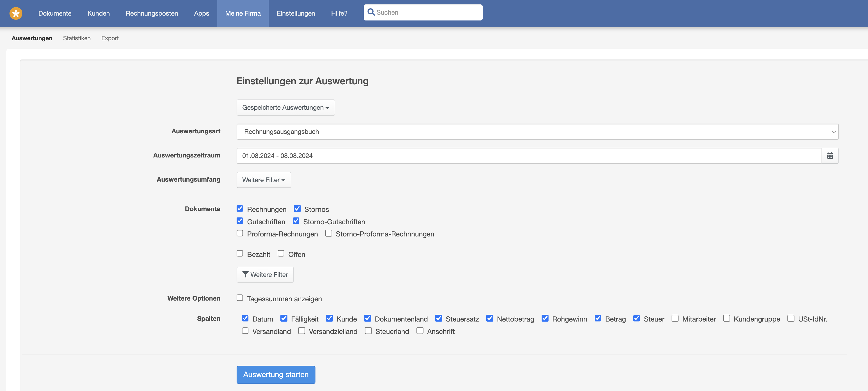Open the Auswertungsart select box

click(537, 132)
